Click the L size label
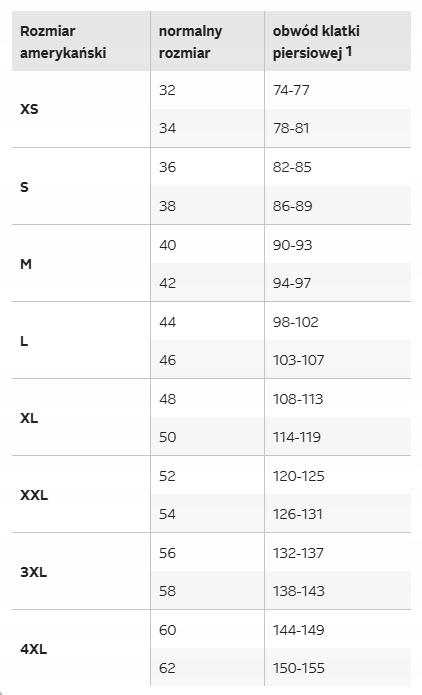 pos(24,341)
